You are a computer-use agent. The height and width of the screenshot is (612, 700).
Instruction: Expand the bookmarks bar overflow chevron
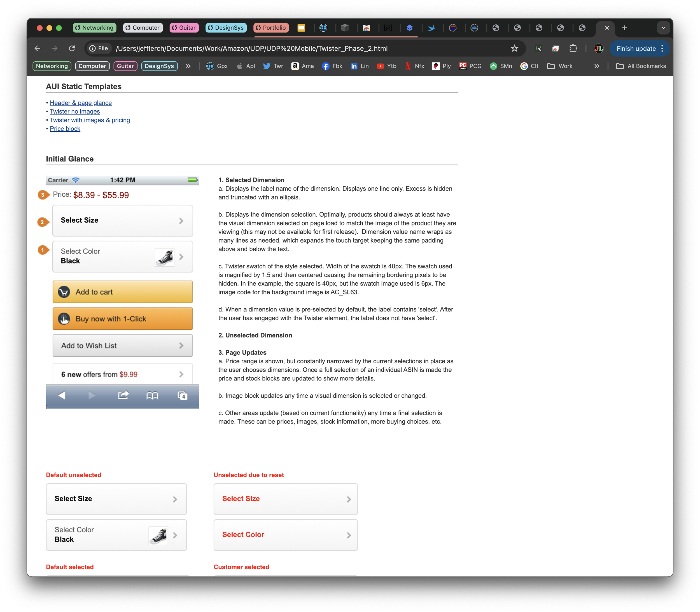click(596, 66)
